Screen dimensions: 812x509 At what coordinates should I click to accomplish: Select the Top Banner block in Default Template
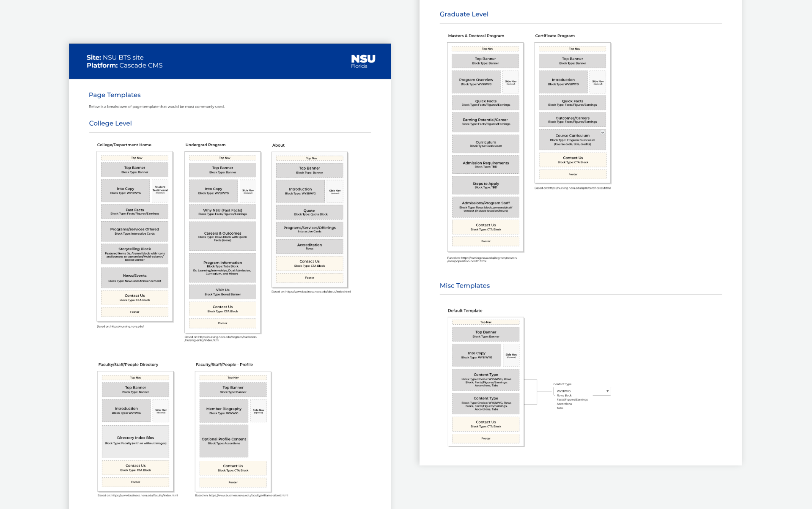[x=486, y=334]
